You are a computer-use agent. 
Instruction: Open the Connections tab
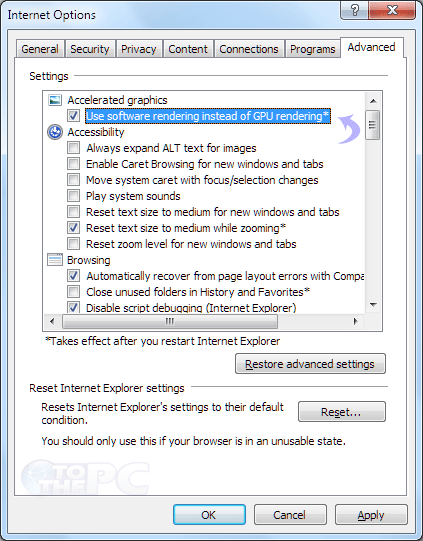[x=249, y=49]
